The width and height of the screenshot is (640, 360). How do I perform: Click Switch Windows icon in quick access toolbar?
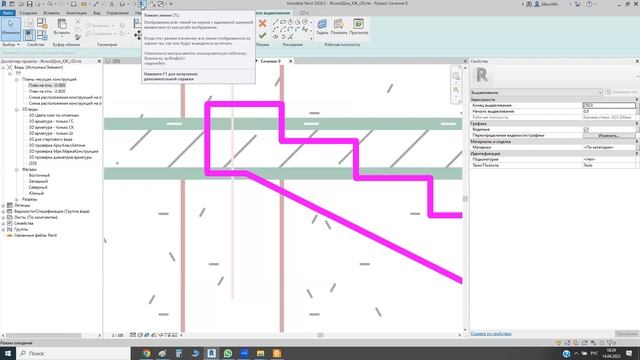[x=161, y=4]
